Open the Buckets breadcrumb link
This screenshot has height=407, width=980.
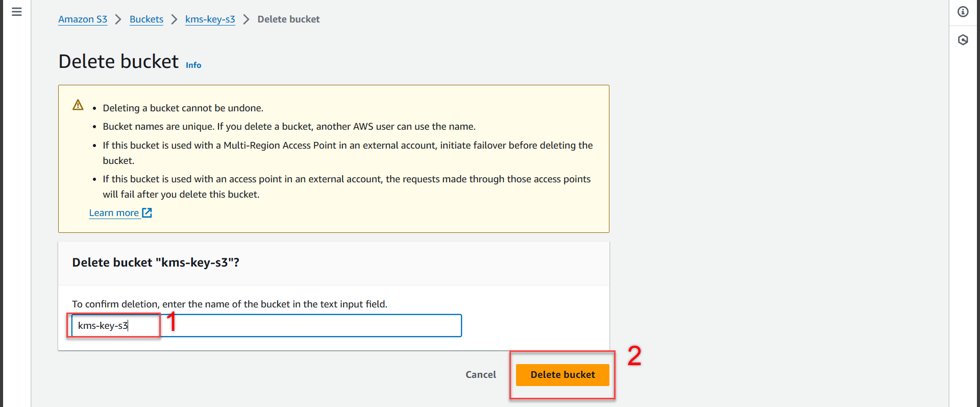click(146, 19)
